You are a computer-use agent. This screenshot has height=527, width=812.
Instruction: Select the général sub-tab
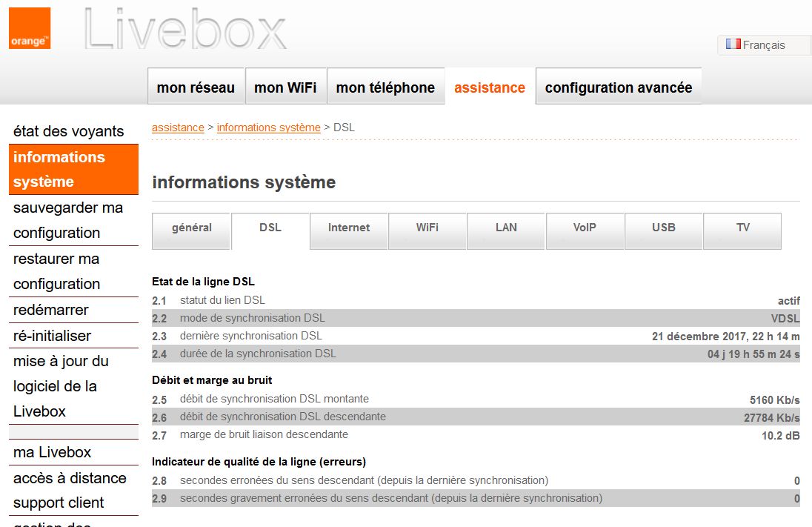click(191, 228)
